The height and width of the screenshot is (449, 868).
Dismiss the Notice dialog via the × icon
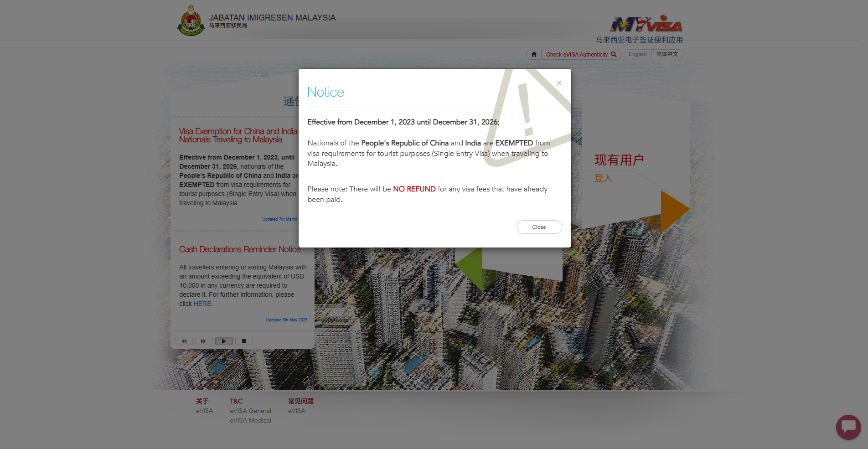point(559,83)
